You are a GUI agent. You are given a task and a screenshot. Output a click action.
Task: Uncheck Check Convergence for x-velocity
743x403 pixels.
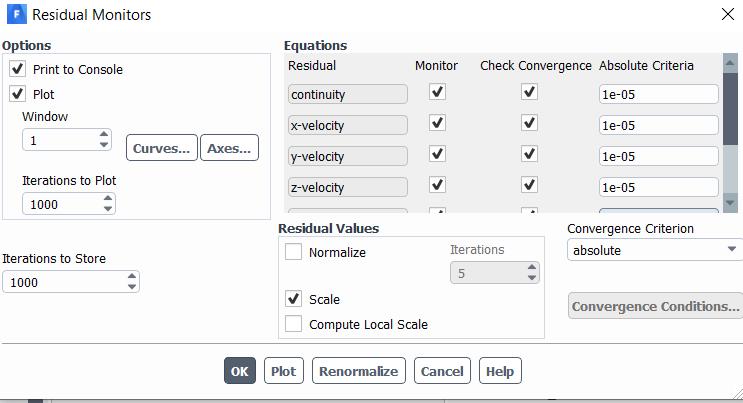tap(529, 124)
